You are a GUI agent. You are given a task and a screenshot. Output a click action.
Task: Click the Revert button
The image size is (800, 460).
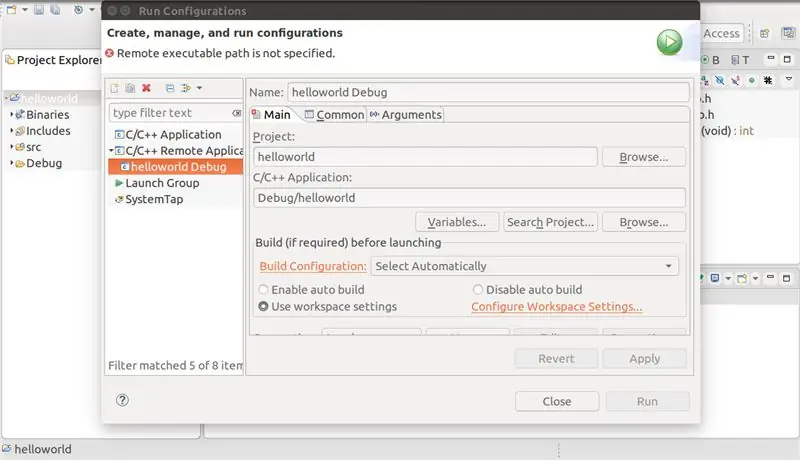(x=556, y=359)
